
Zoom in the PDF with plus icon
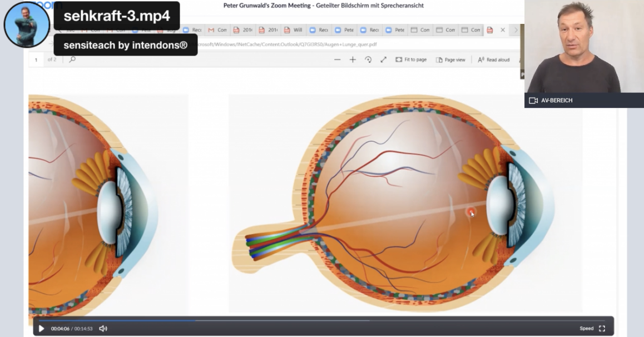(x=353, y=60)
